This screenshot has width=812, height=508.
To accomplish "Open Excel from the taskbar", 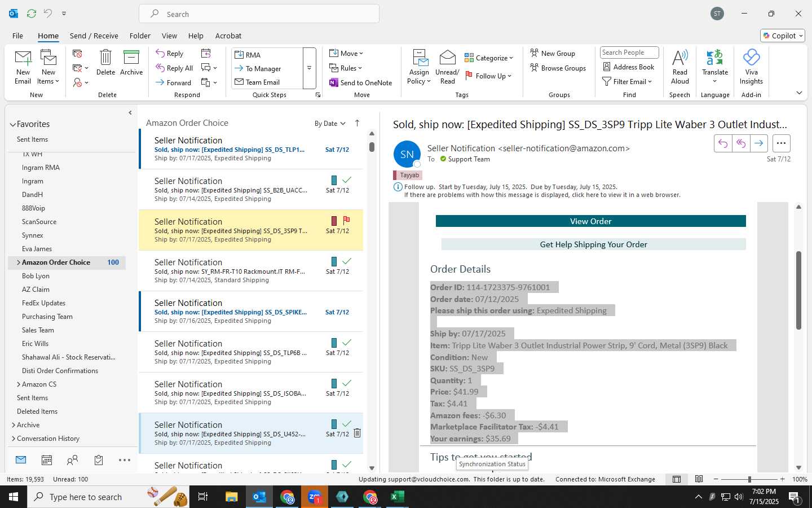I will pos(397,497).
